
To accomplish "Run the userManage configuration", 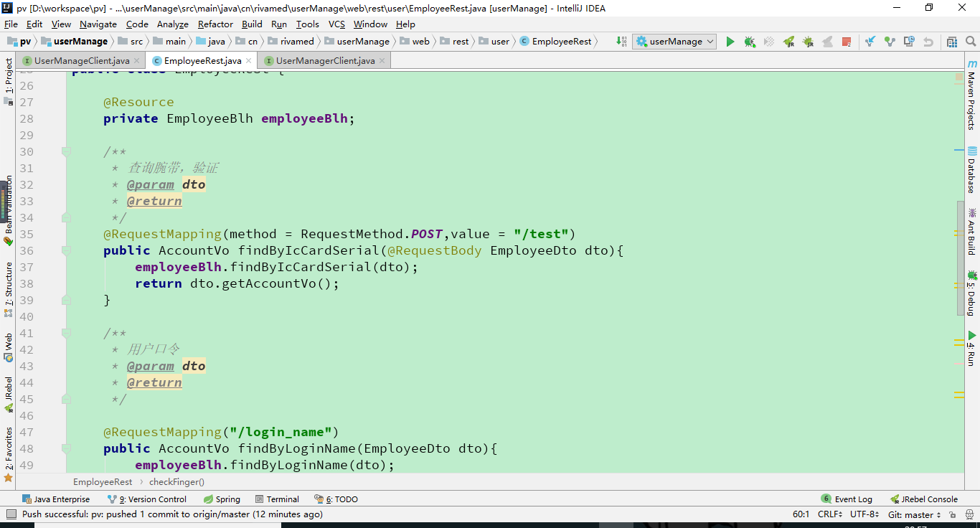I will tap(730, 42).
